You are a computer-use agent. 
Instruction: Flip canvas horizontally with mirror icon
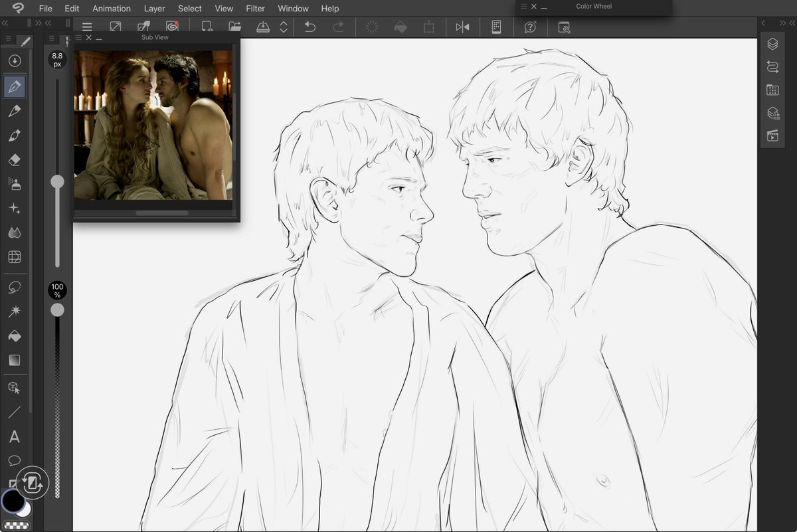pos(462,27)
